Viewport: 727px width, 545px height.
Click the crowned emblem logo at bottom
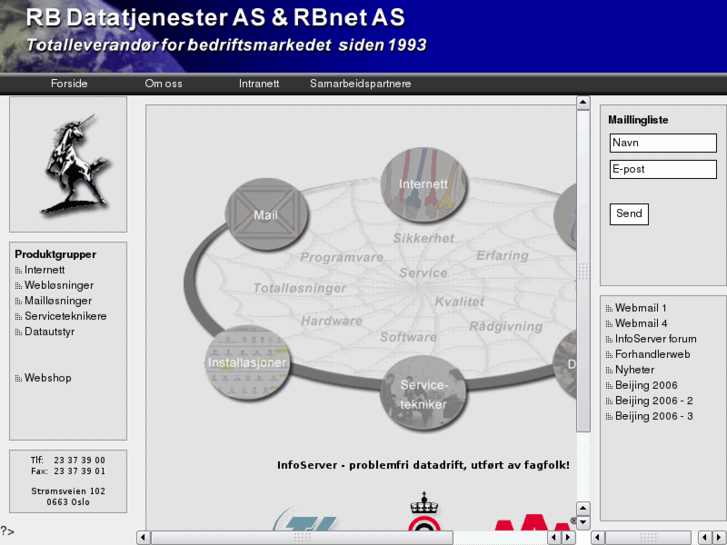point(423,513)
